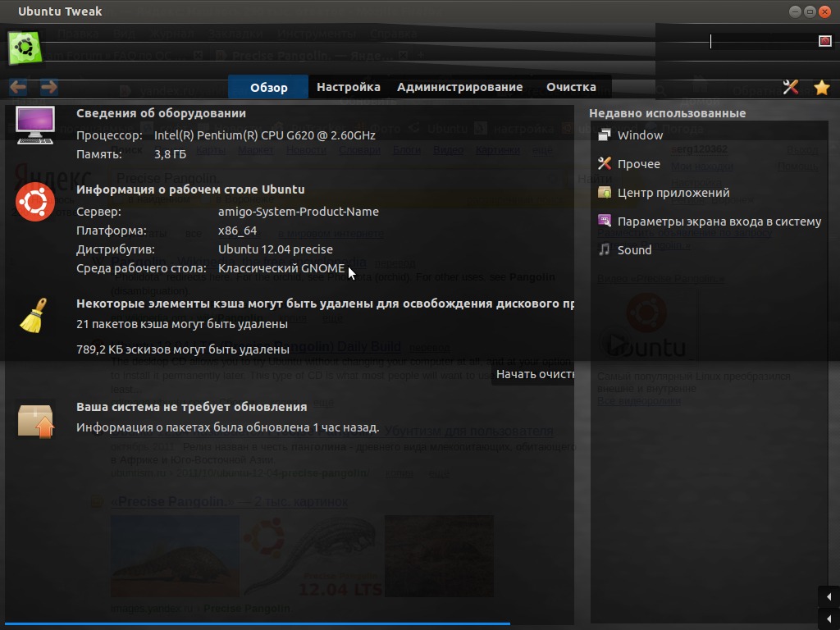The width and height of the screenshot is (840, 630).
Task: Click the blue progress bar at bottom
Action: coord(257,623)
